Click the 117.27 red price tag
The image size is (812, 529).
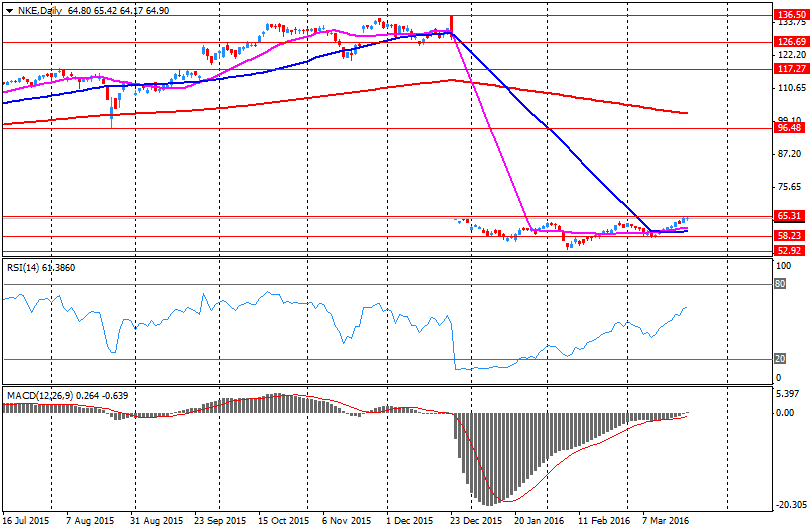790,69
